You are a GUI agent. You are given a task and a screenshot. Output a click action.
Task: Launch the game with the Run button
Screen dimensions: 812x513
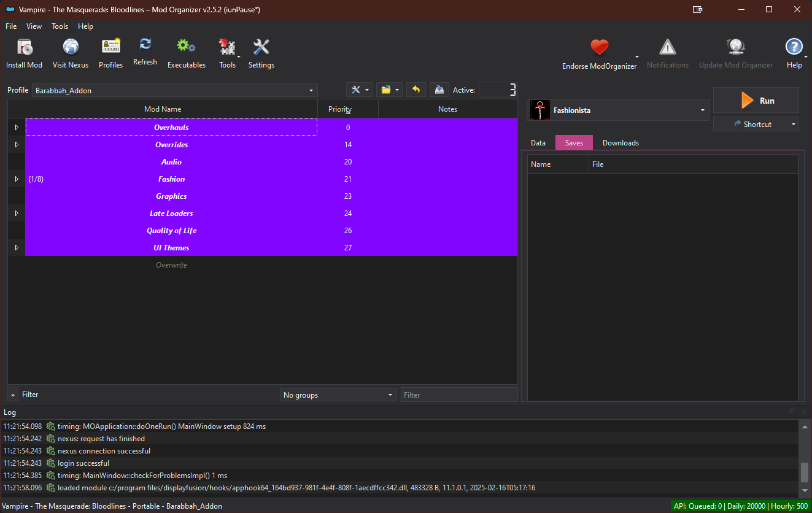(x=756, y=100)
